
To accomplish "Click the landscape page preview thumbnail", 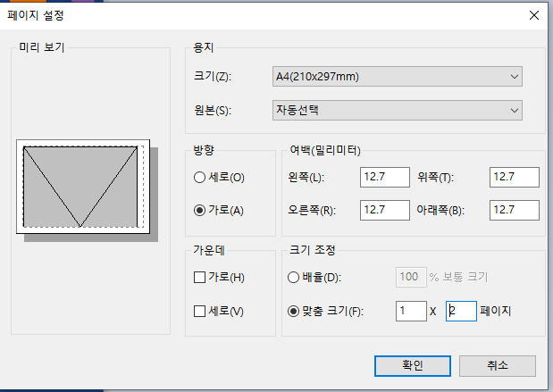I will click(83, 187).
